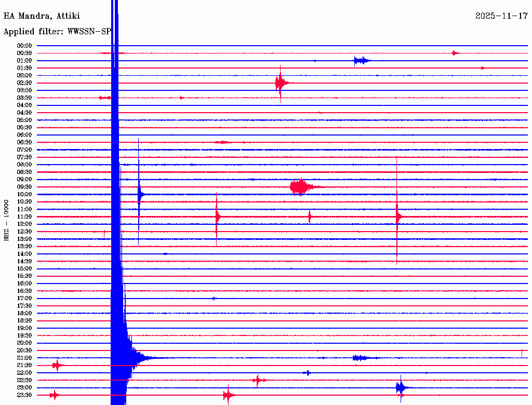This screenshot has height=405, width=532.
Task: Select the 07:30 time label
Action: (x=24, y=157)
